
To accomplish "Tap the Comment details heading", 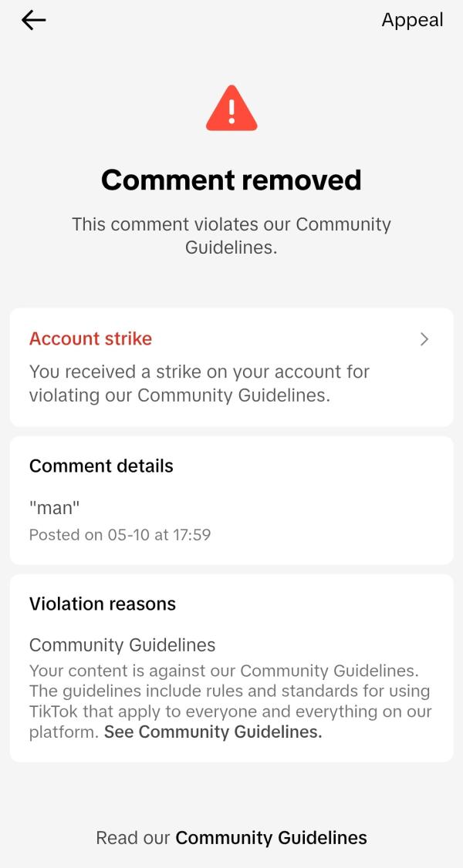I will [x=101, y=466].
